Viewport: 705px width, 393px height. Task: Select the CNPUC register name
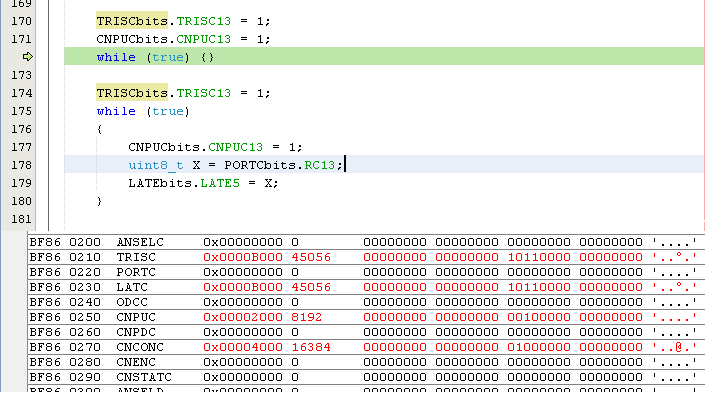136,317
